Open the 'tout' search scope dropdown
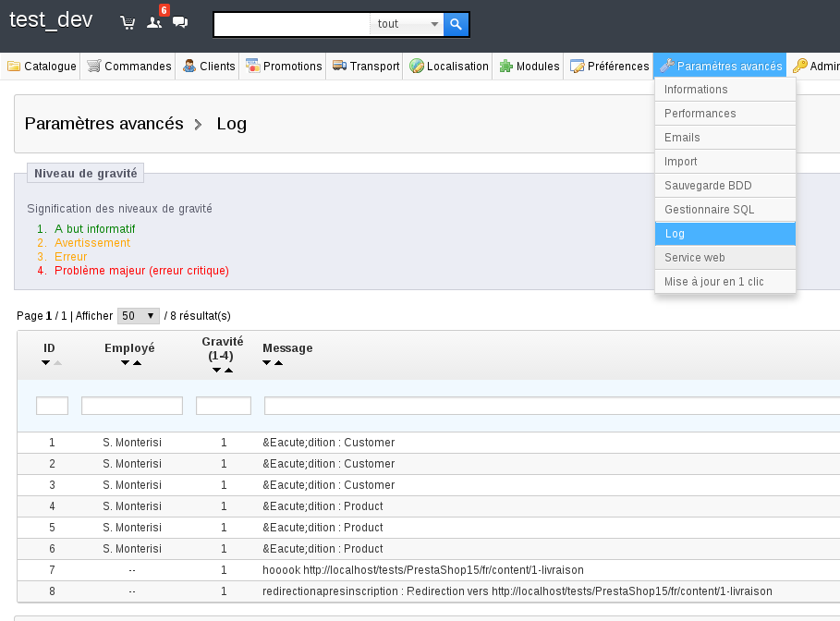 (407, 24)
